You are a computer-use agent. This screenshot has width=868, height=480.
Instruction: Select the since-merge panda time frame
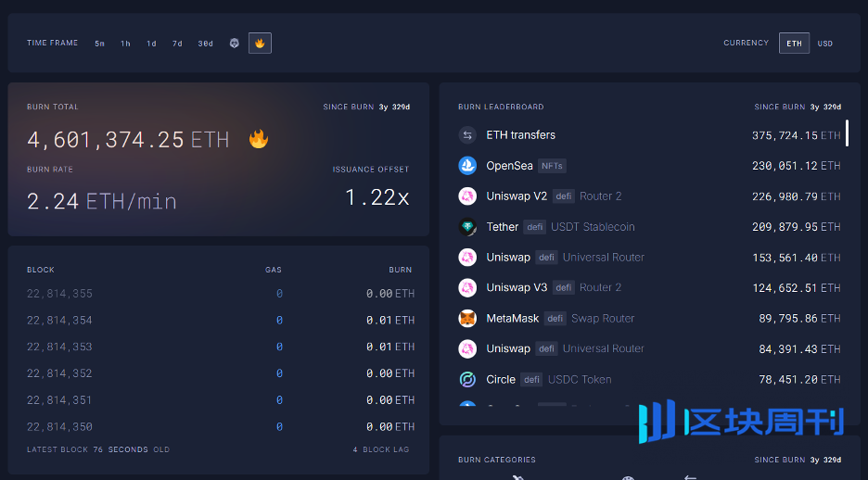[x=235, y=44]
